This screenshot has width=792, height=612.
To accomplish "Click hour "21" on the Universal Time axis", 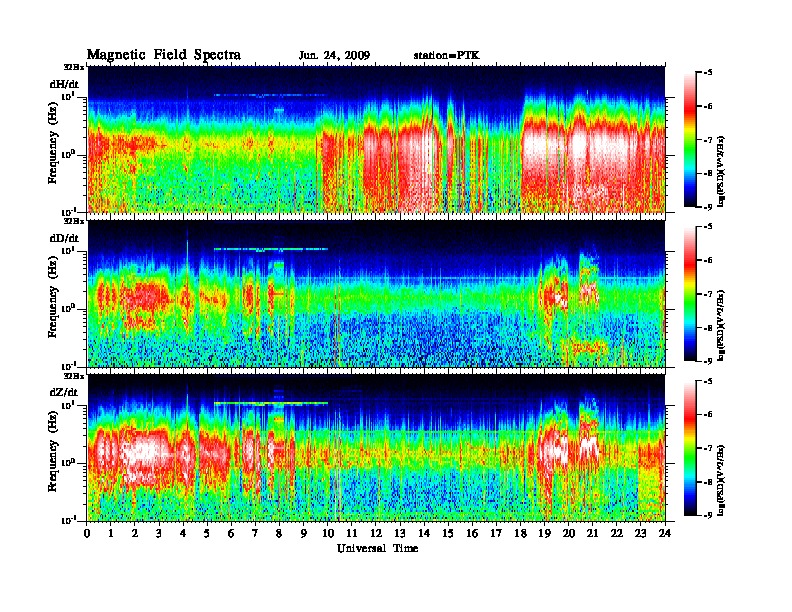I will point(592,533).
